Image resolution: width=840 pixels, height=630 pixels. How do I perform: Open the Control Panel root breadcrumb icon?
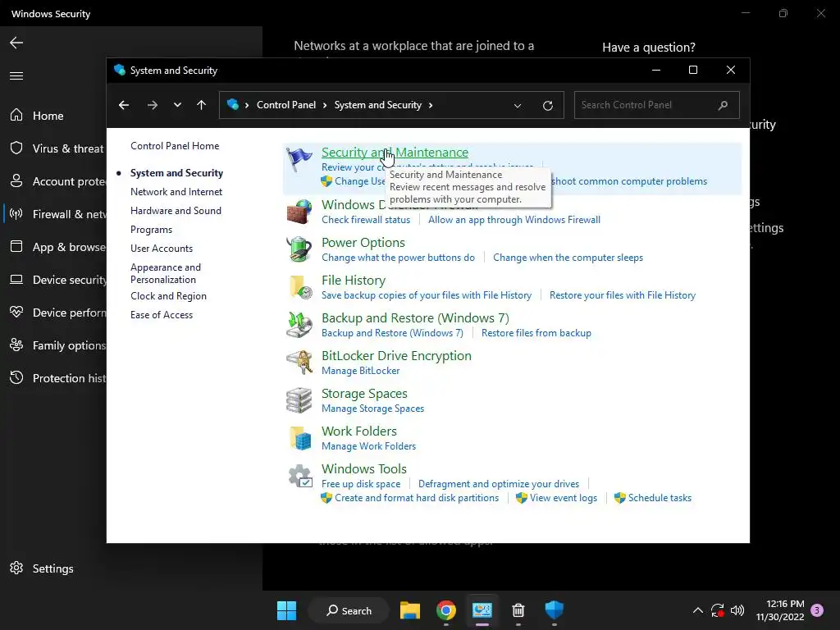pyautogui.click(x=232, y=104)
